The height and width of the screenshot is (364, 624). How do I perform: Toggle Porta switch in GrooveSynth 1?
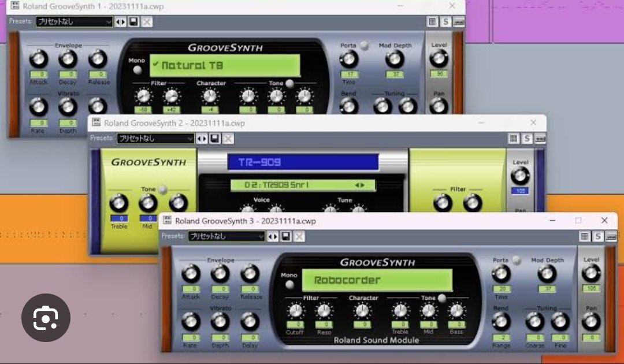click(364, 45)
